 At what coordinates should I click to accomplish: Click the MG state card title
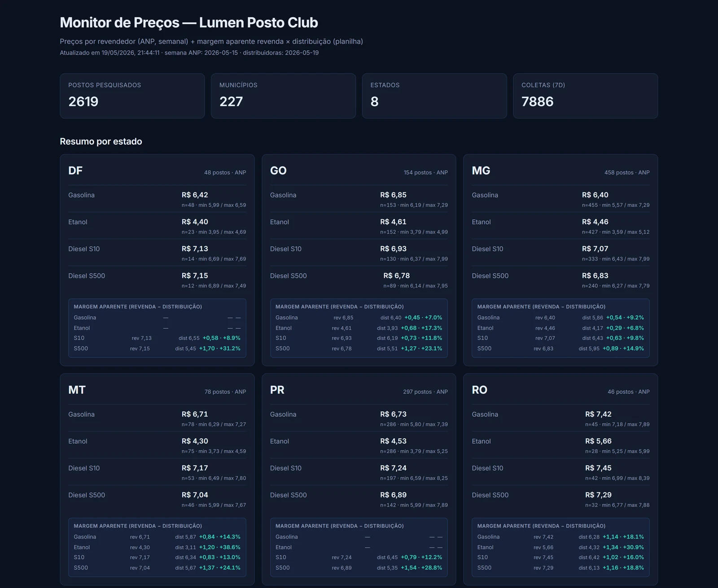click(x=481, y=170)
